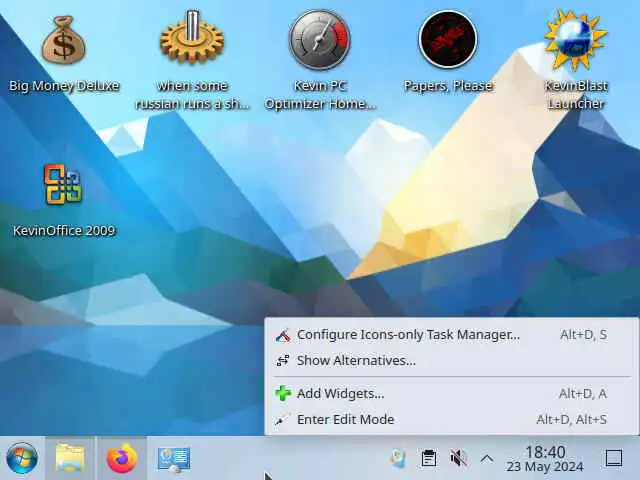Click the weather/note tray icon
The image size is (640, 480).
point(398,458)
